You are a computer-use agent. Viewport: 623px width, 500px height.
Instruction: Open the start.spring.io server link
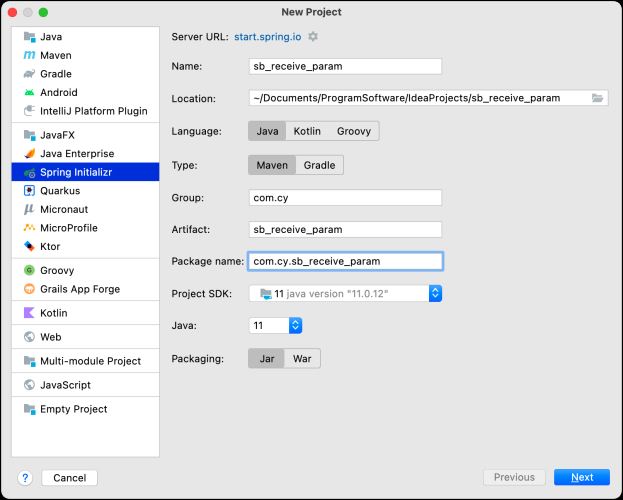267,37
